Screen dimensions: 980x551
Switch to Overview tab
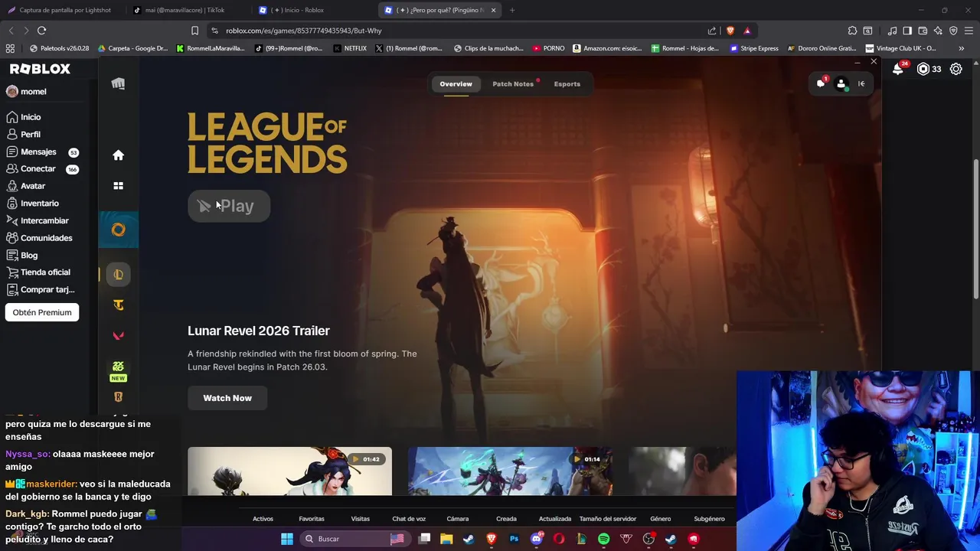(x=456, y=84)
